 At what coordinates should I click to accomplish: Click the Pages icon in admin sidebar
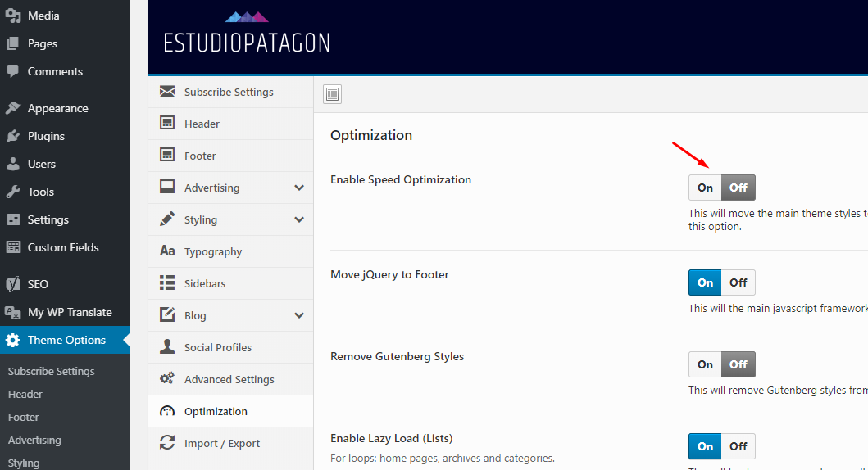coord(13,43)
